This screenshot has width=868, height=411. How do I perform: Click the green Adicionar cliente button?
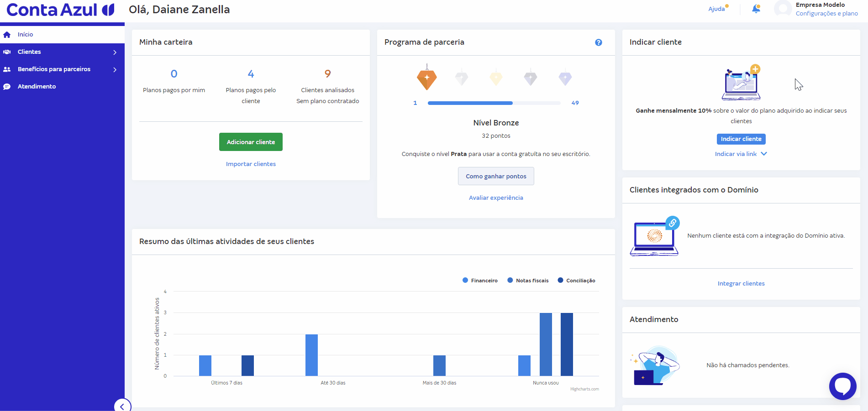pyautogui.click(x=251, y=142)
